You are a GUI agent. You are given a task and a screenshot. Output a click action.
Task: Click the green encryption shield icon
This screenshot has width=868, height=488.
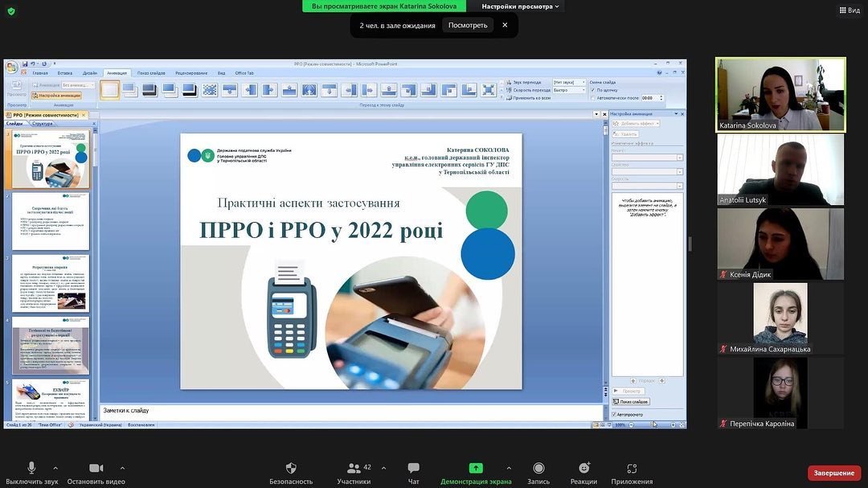point(11,11)
